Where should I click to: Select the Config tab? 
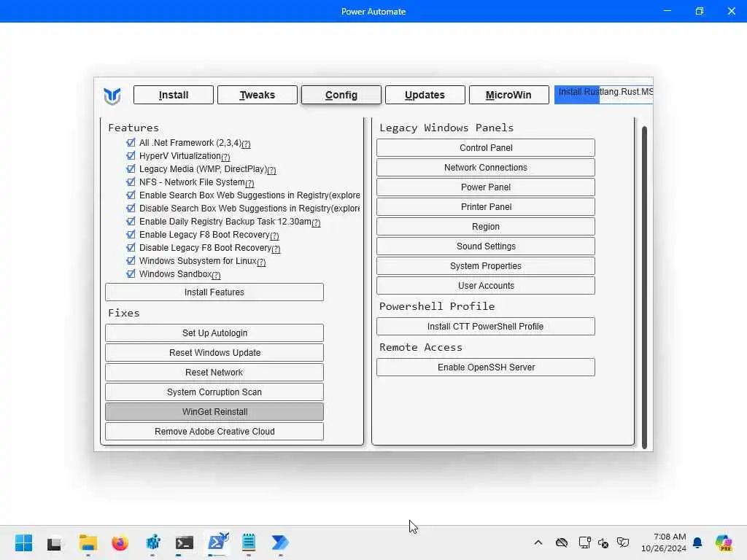click(x=341, y=95)
